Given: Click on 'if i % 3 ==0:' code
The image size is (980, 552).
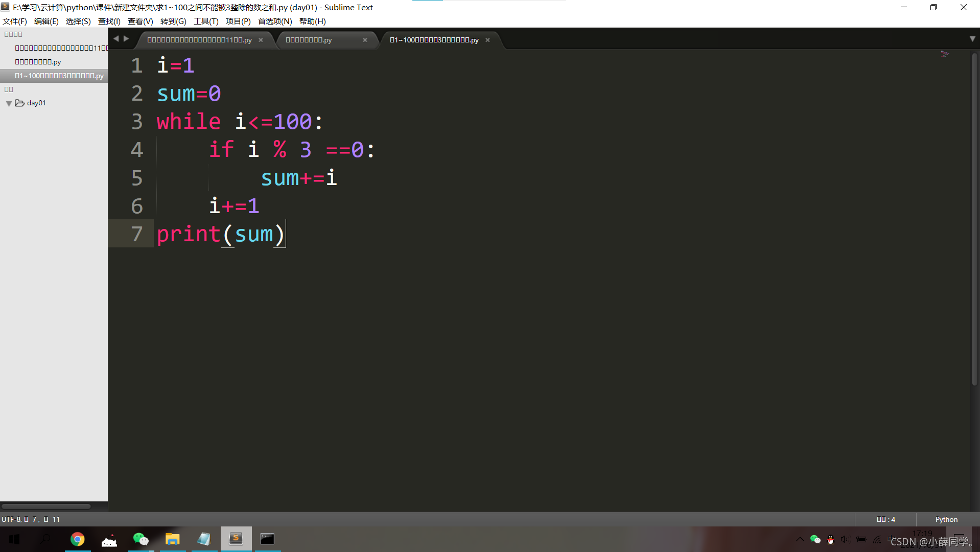Looking at the screenshot, I should click(292, 150).
